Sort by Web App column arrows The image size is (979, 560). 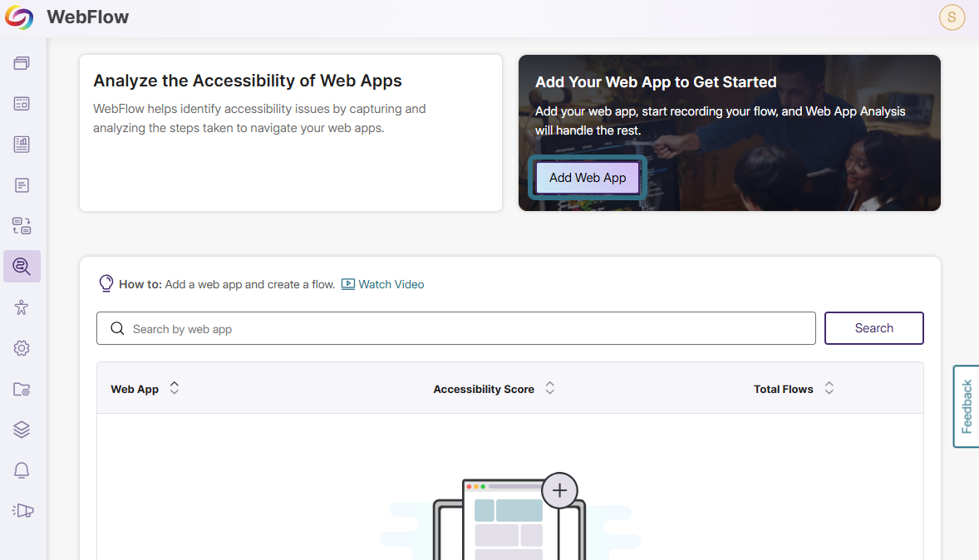(175, 388)
